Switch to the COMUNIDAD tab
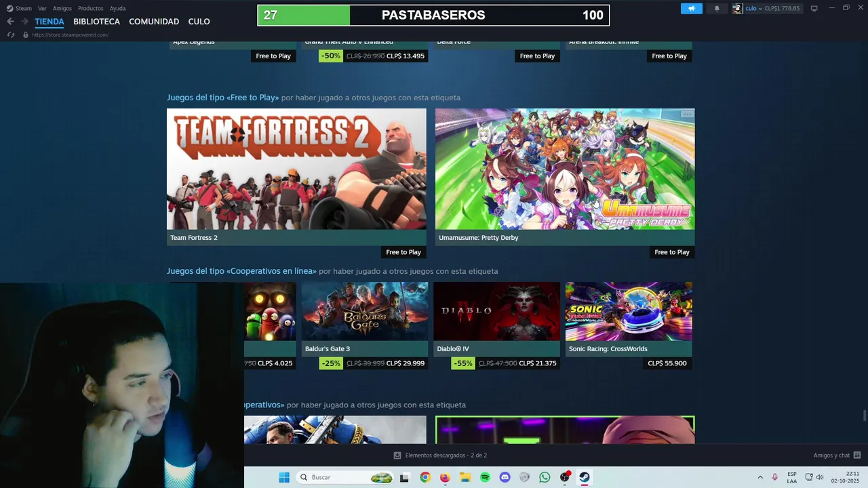The image size is (868, 488). (x=154, y=22)
